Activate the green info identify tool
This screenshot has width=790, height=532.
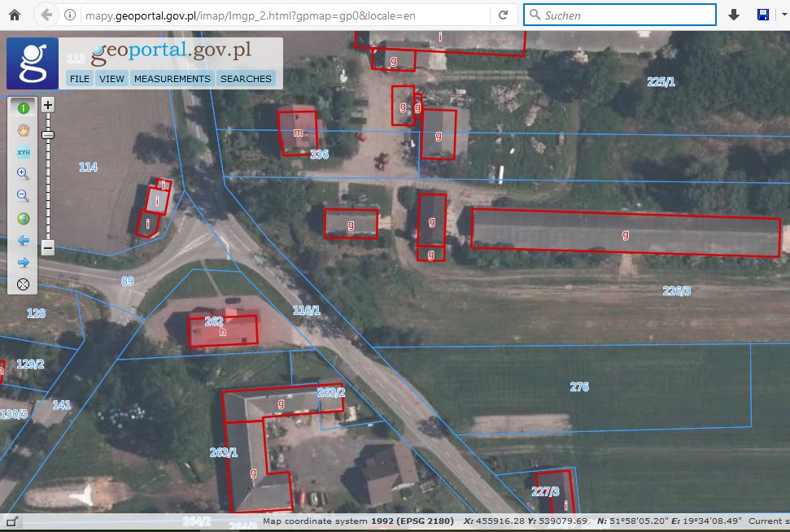pyautogui.click(x=23, y=107)
